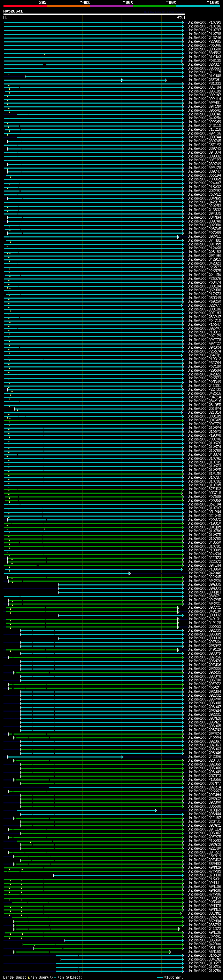Click the orange ~40% legend color bar
The image size is (223, 980).
[68, 7]
